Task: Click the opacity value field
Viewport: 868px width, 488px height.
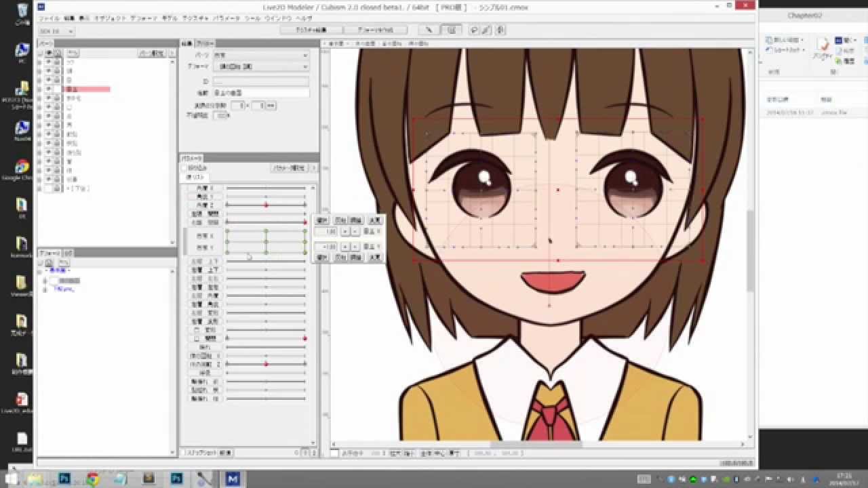Action: pyautogui.click(x=221, y=116)
